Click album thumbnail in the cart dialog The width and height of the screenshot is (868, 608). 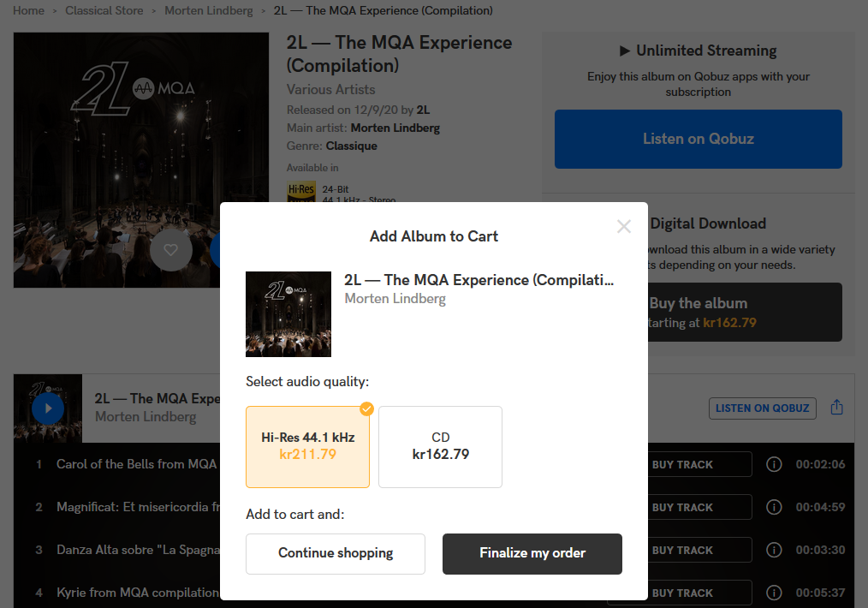click(288, 314)
